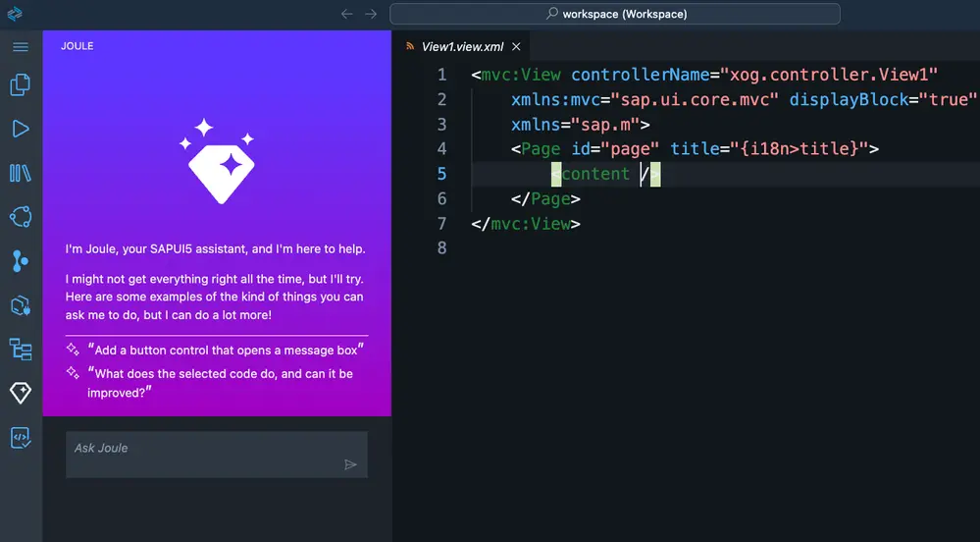Click line number 3 in the gutter
Screen dimensions: 980x542
pos(441,125)
